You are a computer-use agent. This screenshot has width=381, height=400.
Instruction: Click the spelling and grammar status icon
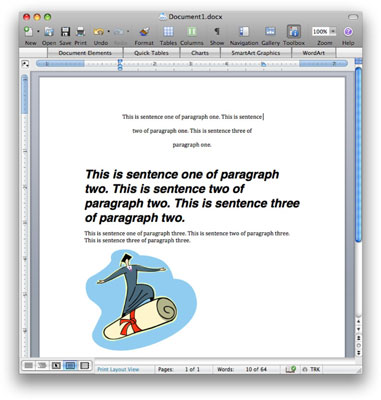(290, 369)
